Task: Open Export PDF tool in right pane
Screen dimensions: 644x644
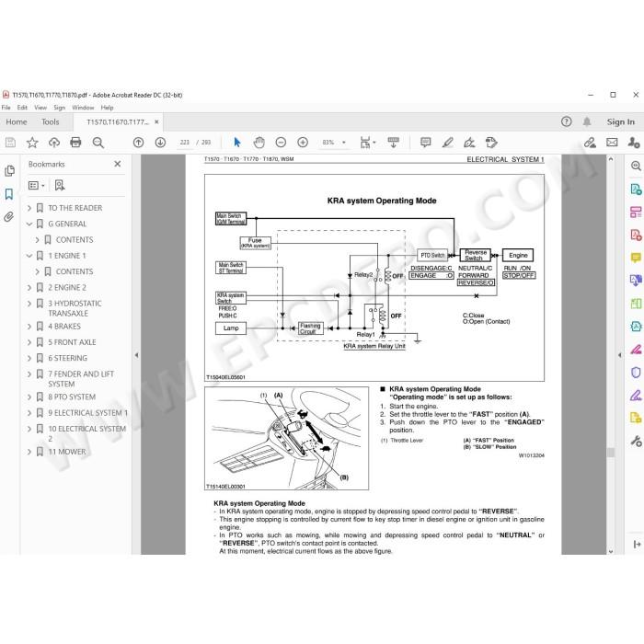Action: 636,189
